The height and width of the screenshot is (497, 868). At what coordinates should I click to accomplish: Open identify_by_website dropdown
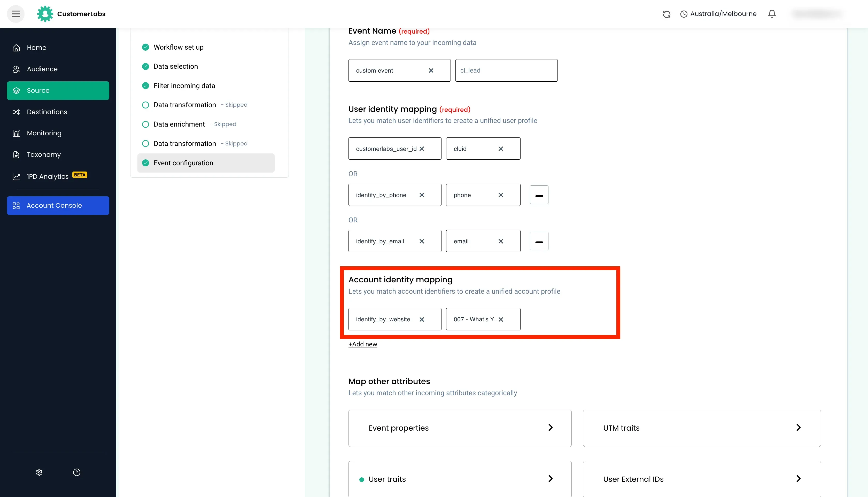click(394, 319)
